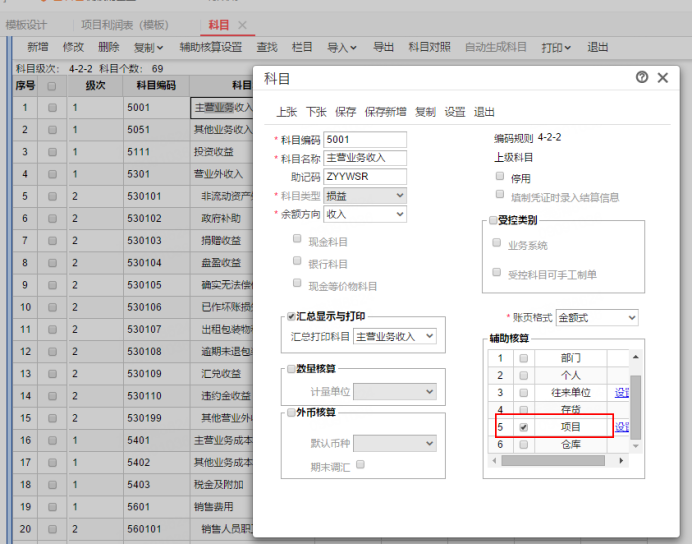Uncheck the 项目 auxiliary accounting checkbox

click(524, 427)
